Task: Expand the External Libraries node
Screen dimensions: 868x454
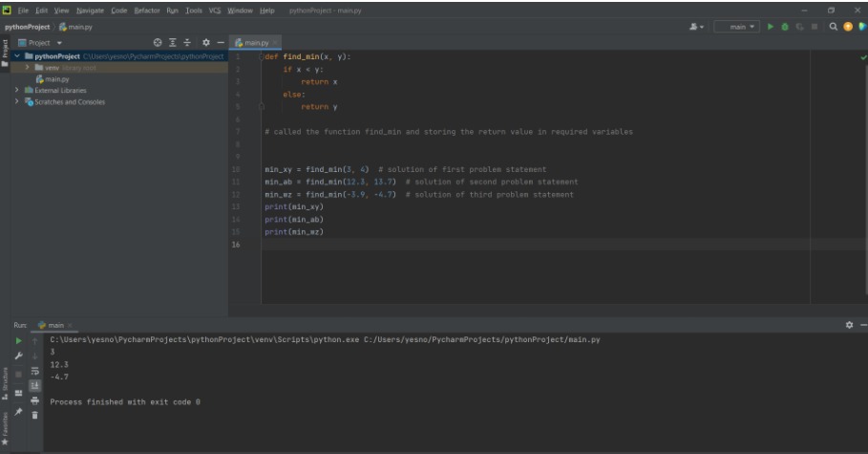Action: click(x=17, y=91)
